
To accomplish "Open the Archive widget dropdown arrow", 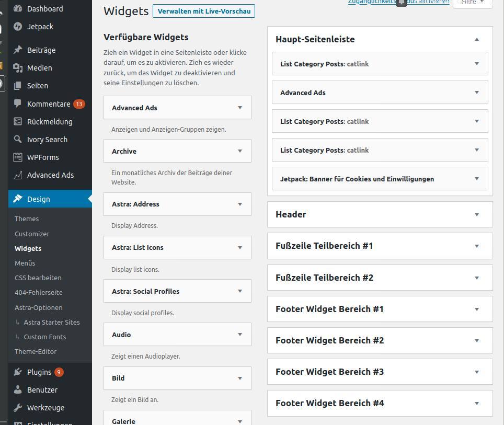I will click(x=240, y=151).
